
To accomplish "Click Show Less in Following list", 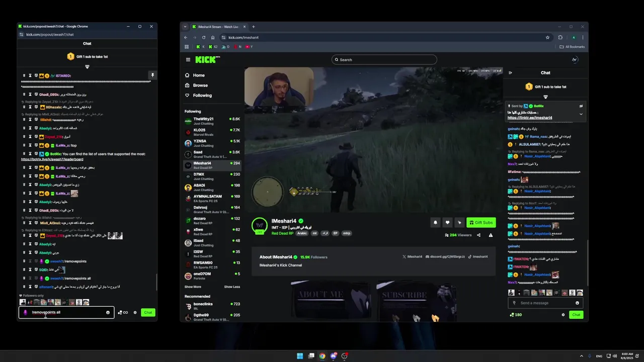I will (x=232, y=287).
